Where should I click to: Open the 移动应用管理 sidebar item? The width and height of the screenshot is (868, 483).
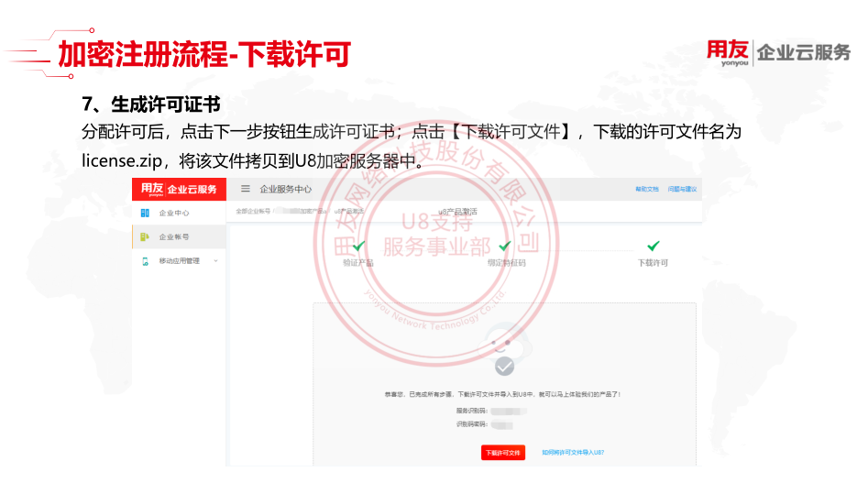(180, 261)
